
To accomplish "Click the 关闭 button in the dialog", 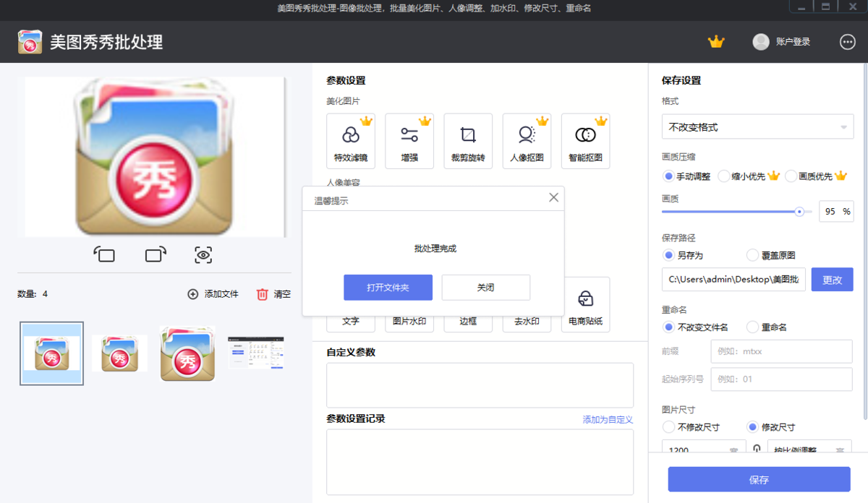I will [486, 288].
